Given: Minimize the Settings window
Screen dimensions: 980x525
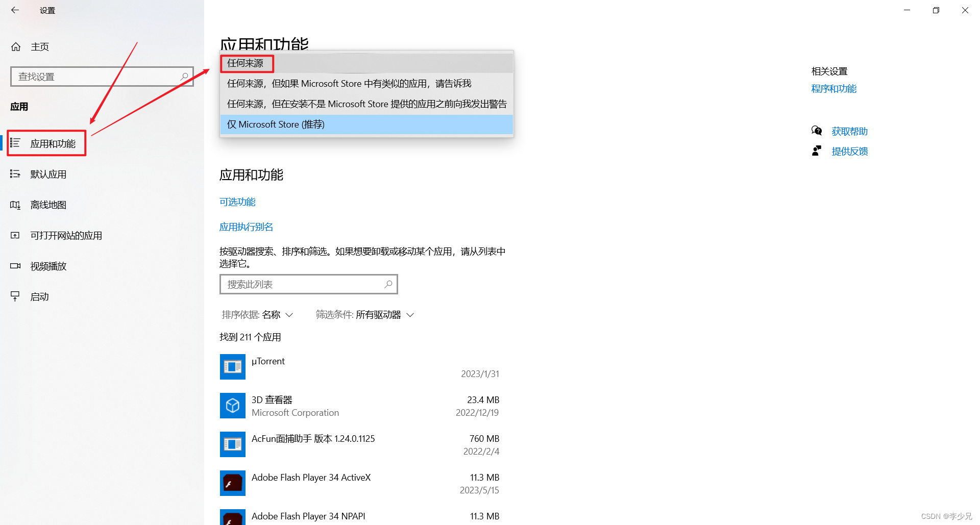Looking at the screenshot, I should [907, 10].
